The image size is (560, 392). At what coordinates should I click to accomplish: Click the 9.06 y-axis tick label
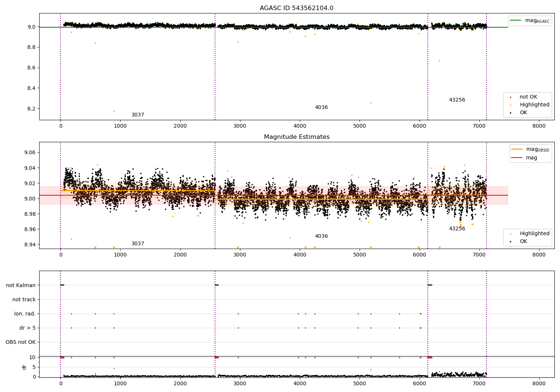point(30,153)
